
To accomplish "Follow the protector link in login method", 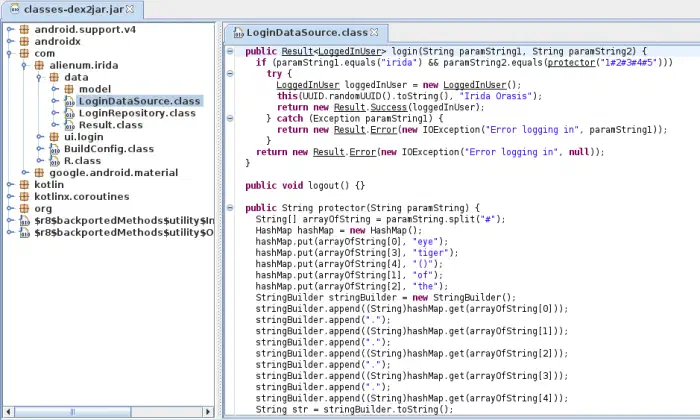I will click(x=571, y=62).
